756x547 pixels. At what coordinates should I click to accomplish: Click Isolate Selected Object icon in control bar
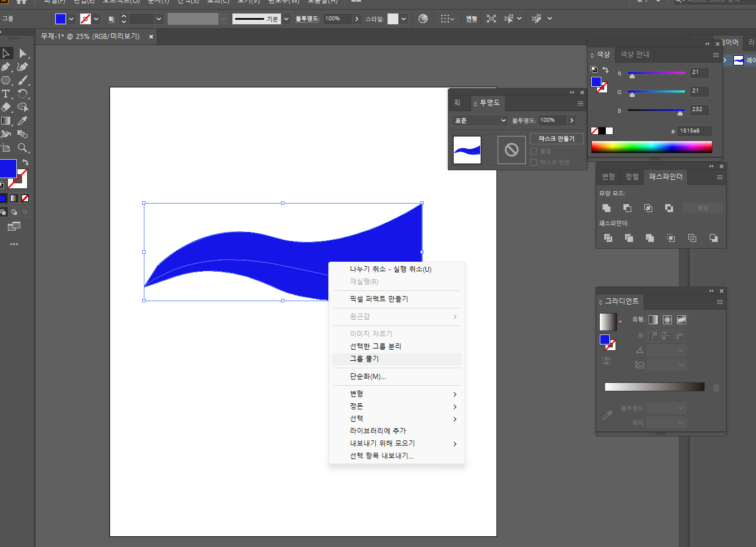(491, 19)
